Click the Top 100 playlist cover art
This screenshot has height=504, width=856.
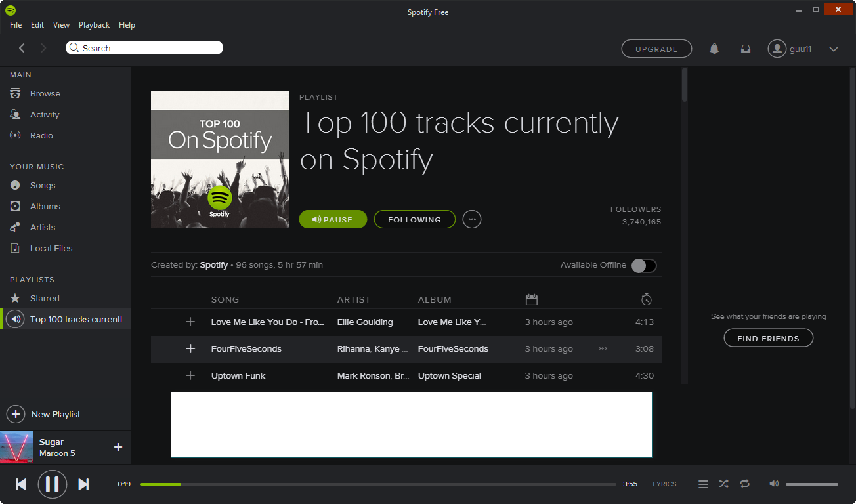(x=220, y=159)
